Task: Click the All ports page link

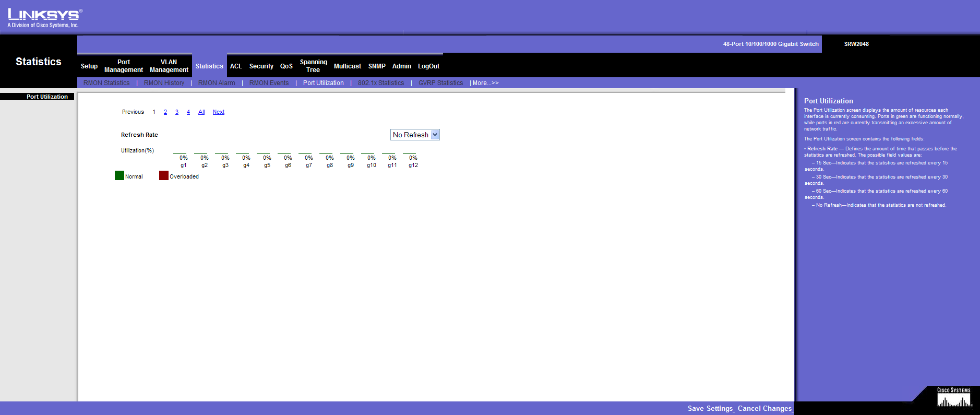Action: [x=201, y=112]
